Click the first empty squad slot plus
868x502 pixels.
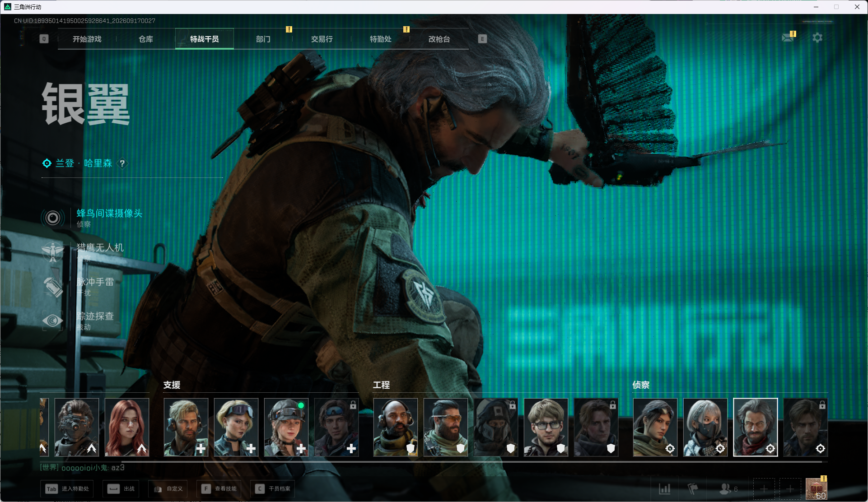click(764, 489)
